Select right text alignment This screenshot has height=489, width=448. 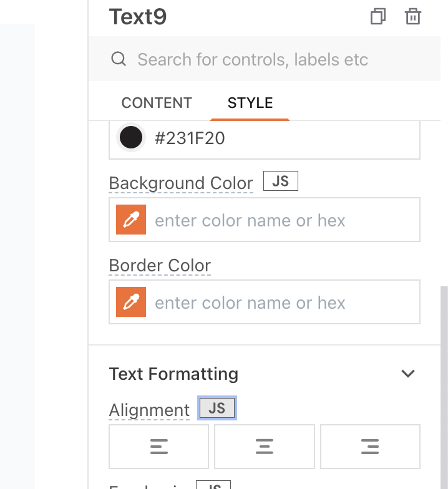[370, 447]
